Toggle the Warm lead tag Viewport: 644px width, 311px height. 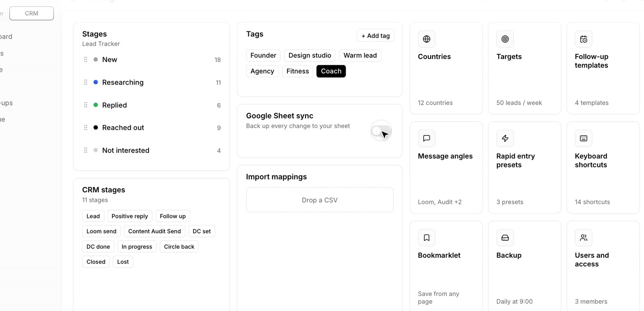coord(360,56)
